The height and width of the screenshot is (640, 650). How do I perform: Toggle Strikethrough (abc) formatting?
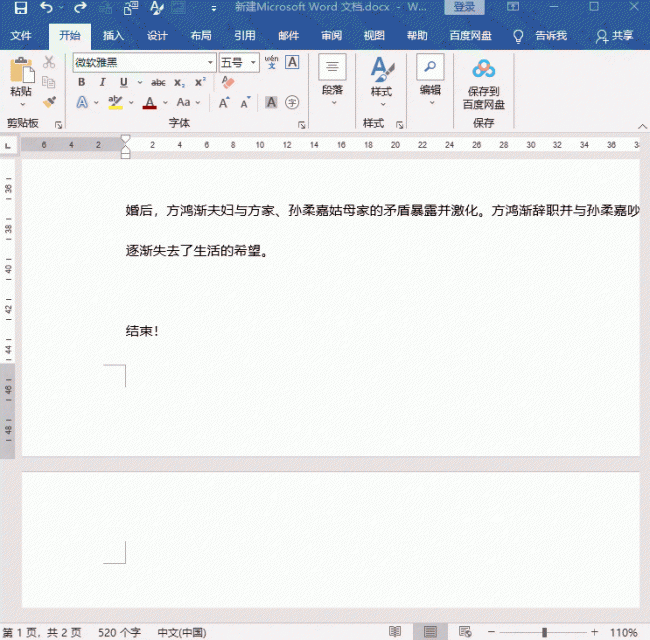(x=158, y=82)
